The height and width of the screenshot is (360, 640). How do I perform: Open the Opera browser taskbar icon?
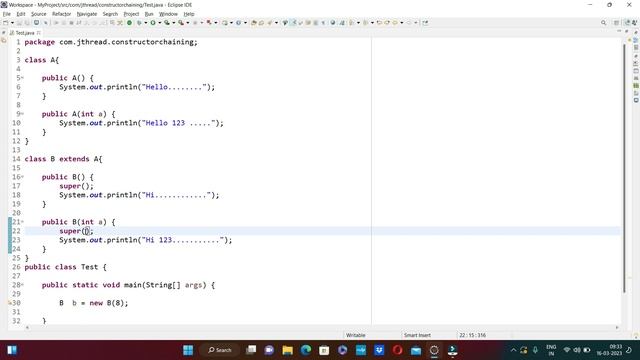pyautogui.click(x=398, y=350)
